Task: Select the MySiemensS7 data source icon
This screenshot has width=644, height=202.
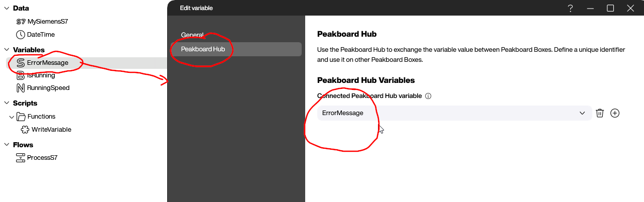Action: [x=21, y=22]
